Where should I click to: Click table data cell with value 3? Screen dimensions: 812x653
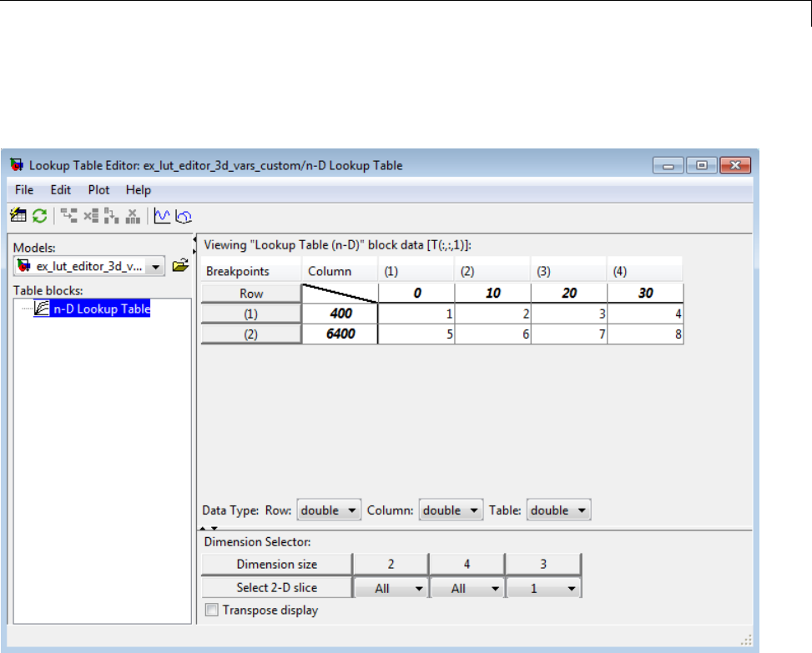[x=569, y=314]
